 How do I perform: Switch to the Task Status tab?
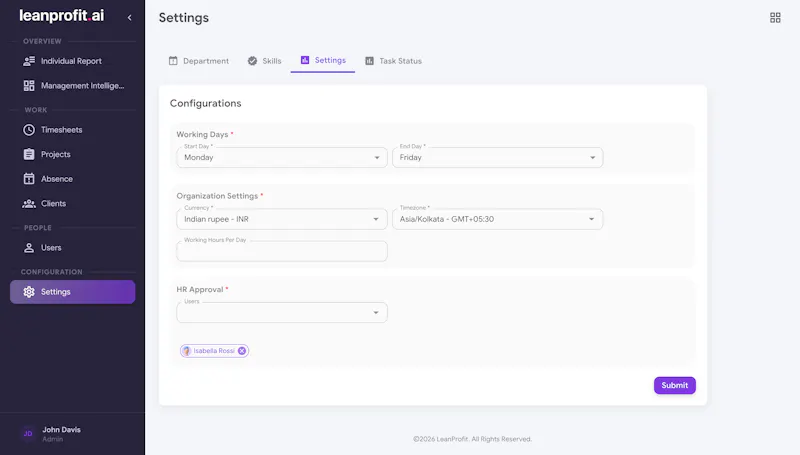click(x=393, y=61)
